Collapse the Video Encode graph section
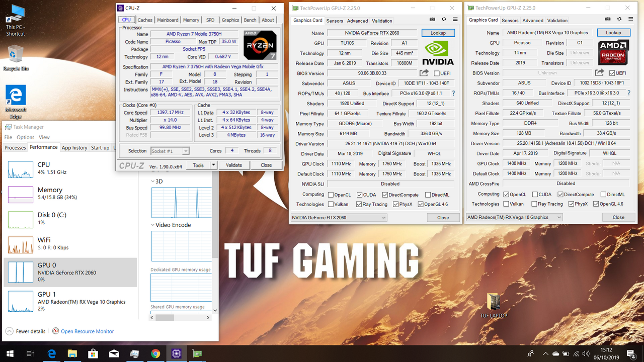The width and height of the screenshot is (644, 362). point(153,225)
